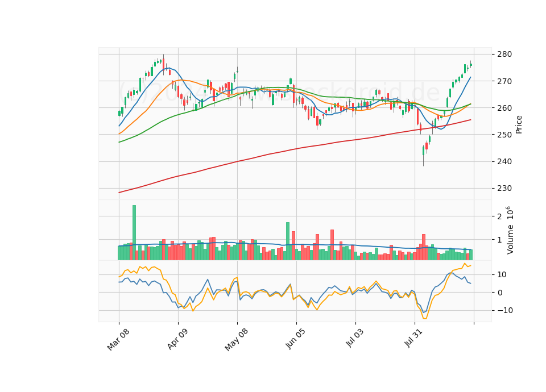Click the 270 price axis label

(505, 81)
